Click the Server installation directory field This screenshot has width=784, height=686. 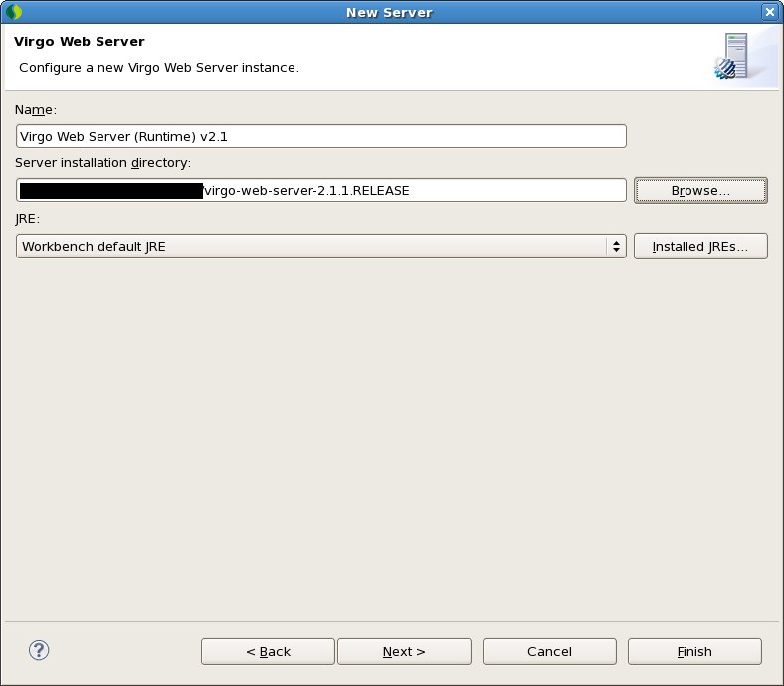tap(321, 190)
